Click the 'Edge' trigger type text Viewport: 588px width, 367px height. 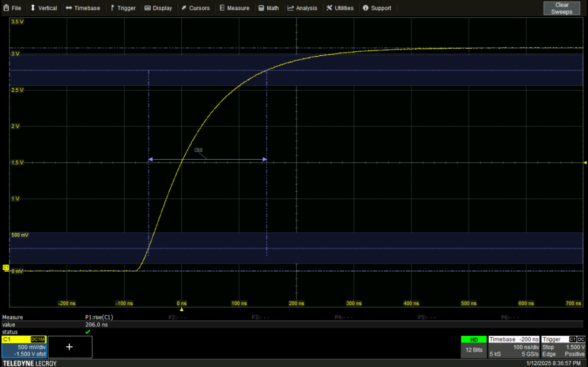[x=549, y=354]
